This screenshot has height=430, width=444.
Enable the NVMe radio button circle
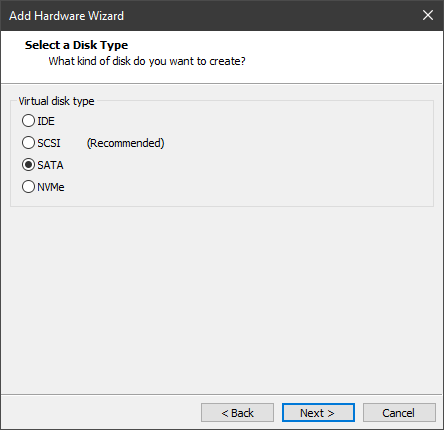point(28,187)
